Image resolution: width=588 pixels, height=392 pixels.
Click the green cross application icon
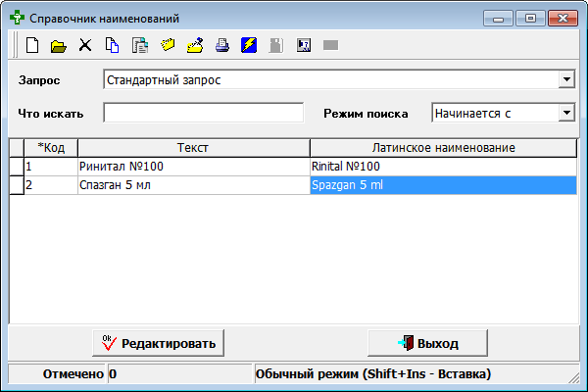[x=17, y=18]
